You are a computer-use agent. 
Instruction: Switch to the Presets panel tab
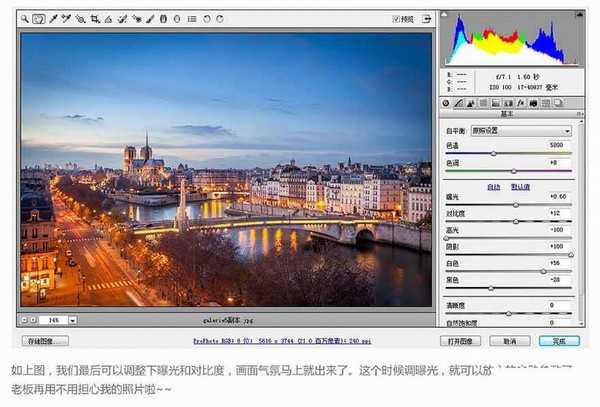pyautogui.click(x=546, y=103)
